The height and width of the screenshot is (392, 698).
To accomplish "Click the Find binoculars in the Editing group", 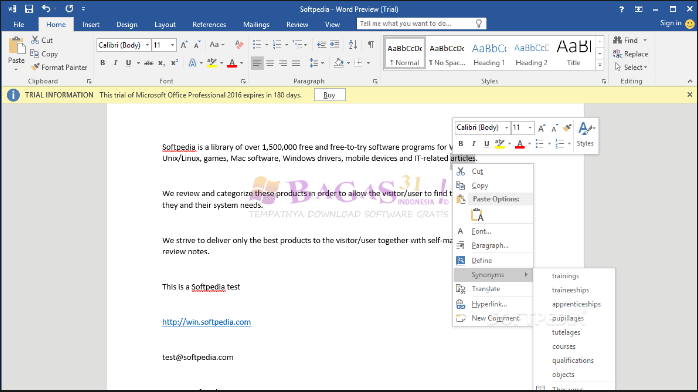I will [x=617, y=40].
